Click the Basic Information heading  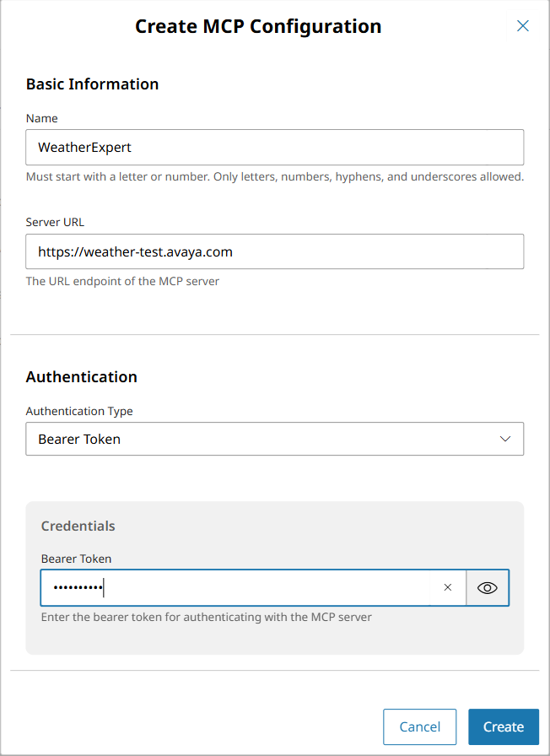pos(92,84)
